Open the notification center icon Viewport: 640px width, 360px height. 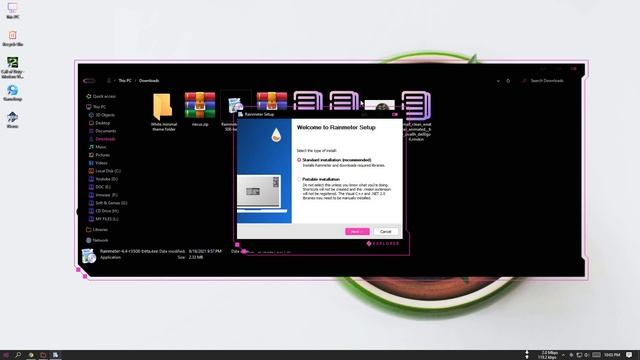tap(629, 355)
